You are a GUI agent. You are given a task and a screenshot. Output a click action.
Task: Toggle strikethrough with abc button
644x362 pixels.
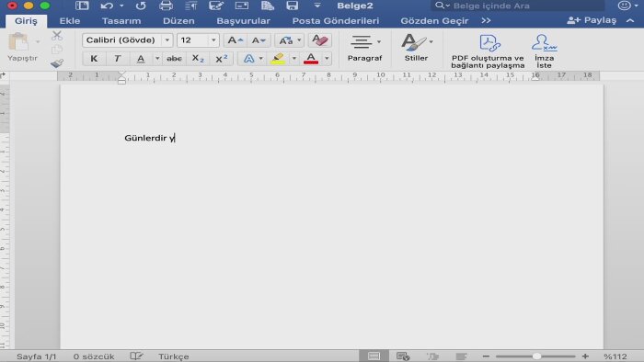tap(174, 59)
